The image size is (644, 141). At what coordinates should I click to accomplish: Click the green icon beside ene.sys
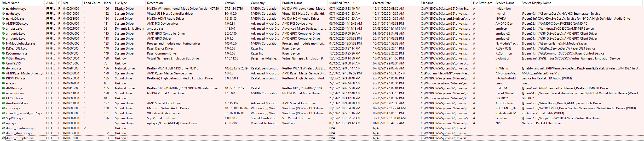pyautogui.click(x=3, y=83)
